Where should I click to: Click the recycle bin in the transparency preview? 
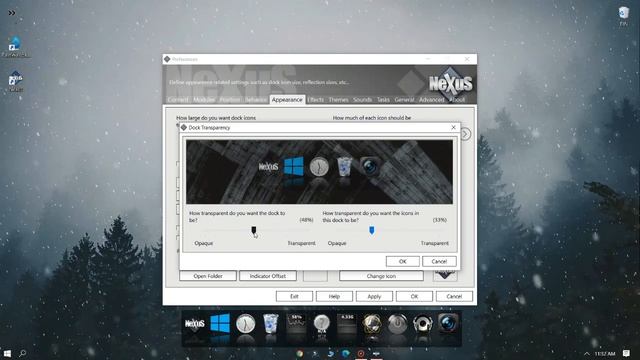click(x=344, y=167)
